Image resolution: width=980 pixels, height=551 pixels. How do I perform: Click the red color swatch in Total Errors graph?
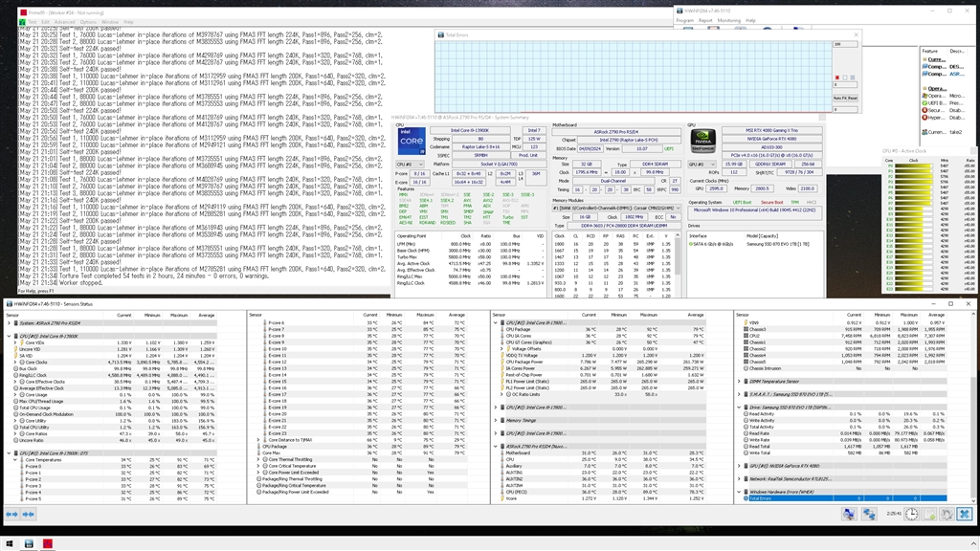839,77
